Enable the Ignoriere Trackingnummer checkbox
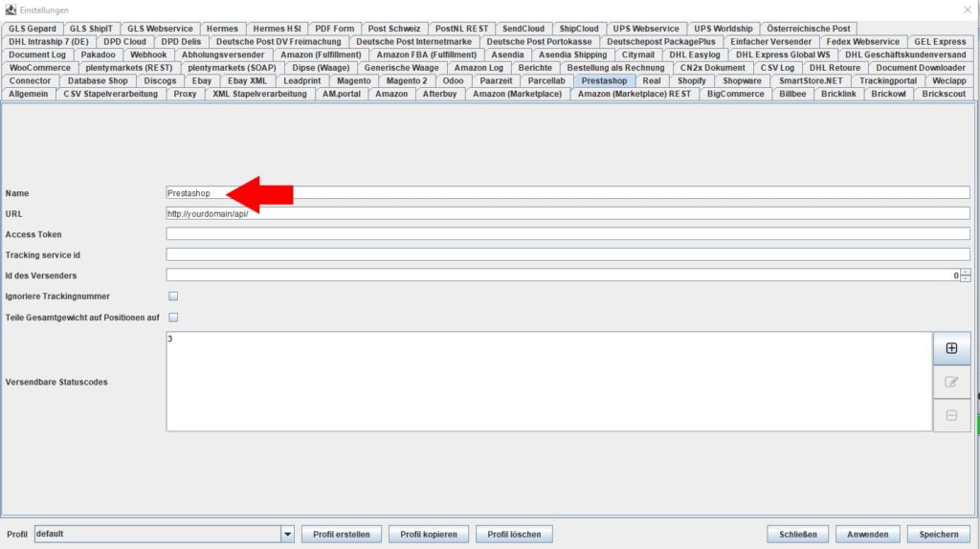 click(x=173, y=296)
